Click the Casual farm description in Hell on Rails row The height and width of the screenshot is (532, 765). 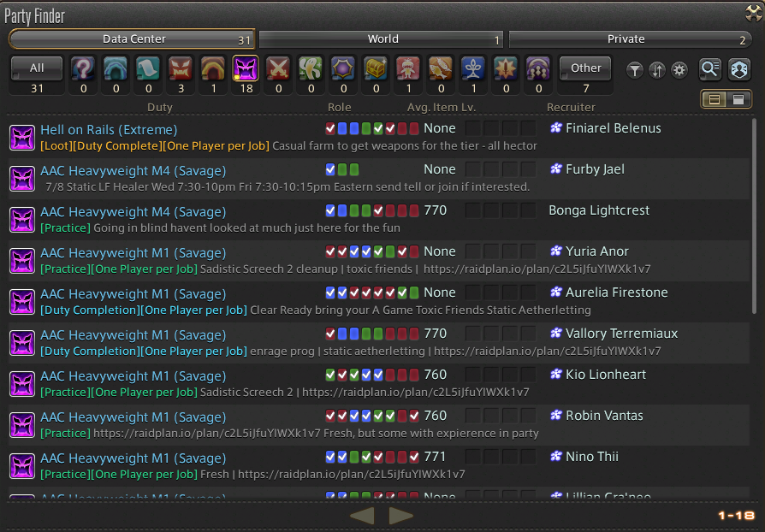(405, 145)
